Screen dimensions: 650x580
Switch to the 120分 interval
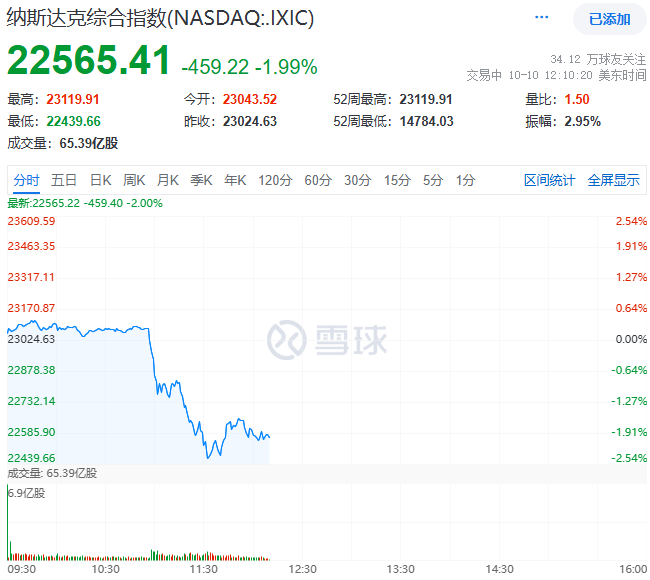coord(274,180)
